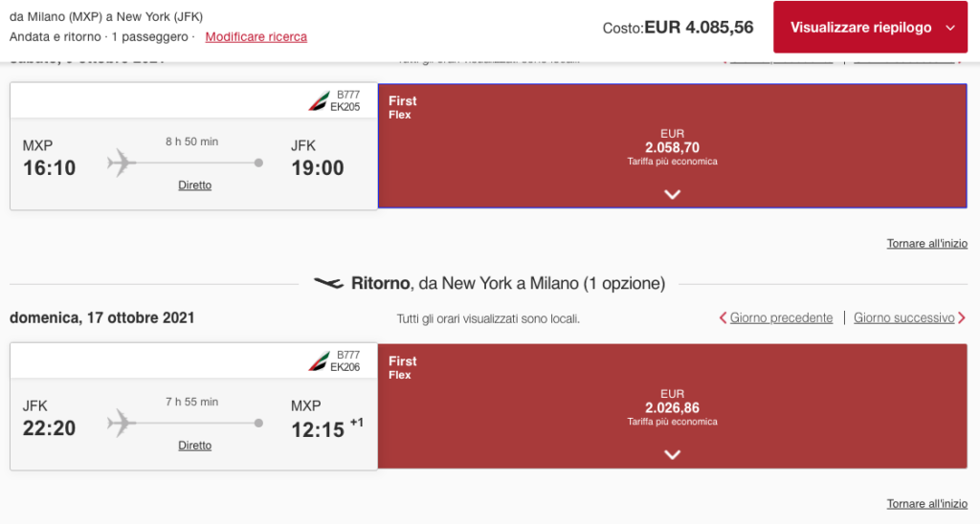
Task: Click the right arrow after Giorno successivo
Action: tap(961, 318)
